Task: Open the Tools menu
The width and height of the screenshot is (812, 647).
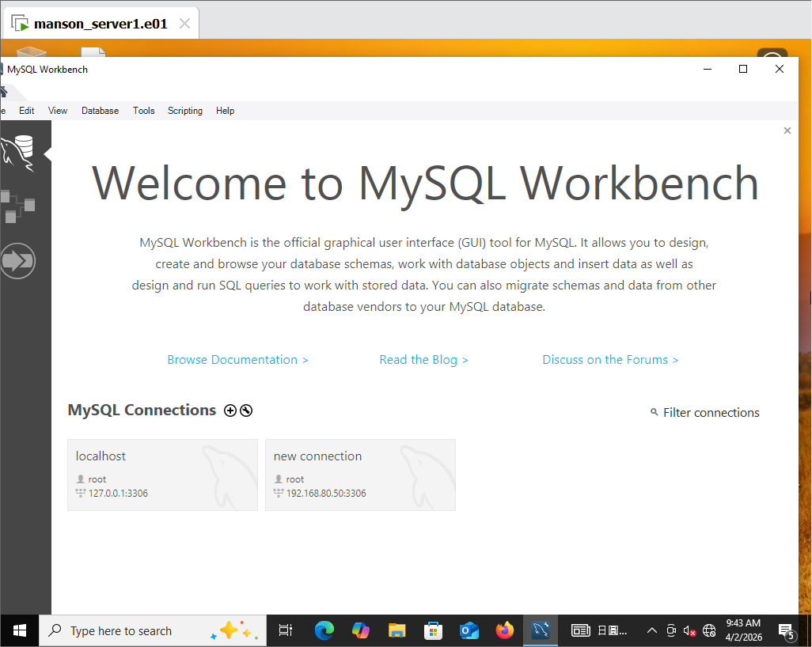Action: pyautogui.click(x=144, y=111)
